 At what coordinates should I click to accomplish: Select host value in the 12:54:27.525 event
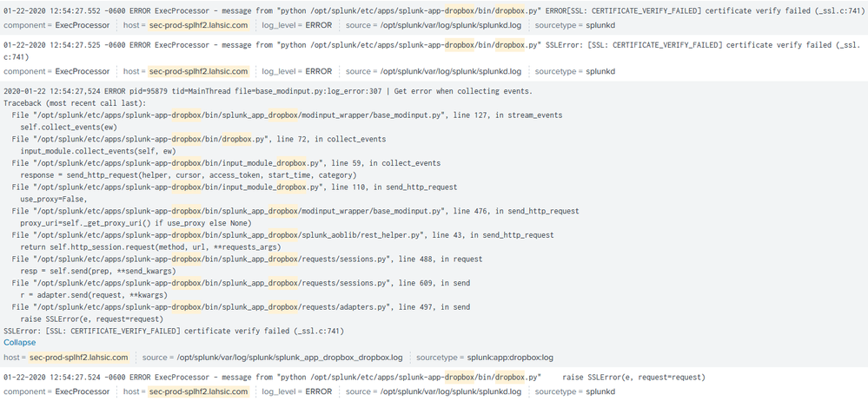point(198,71)
